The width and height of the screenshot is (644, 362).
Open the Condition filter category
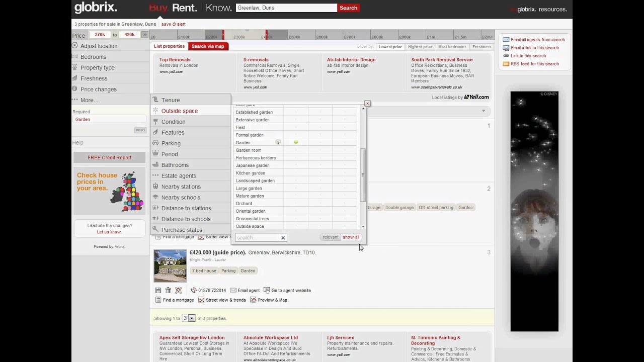tap(191, 122)
